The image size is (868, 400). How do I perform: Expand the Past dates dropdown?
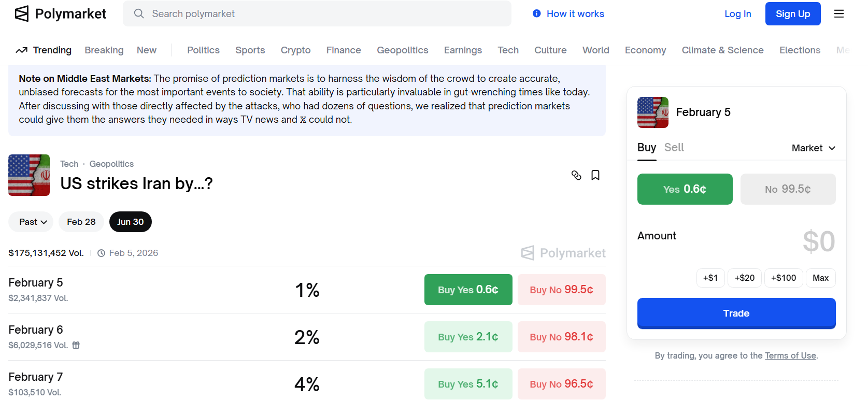[x=31, y=222]
